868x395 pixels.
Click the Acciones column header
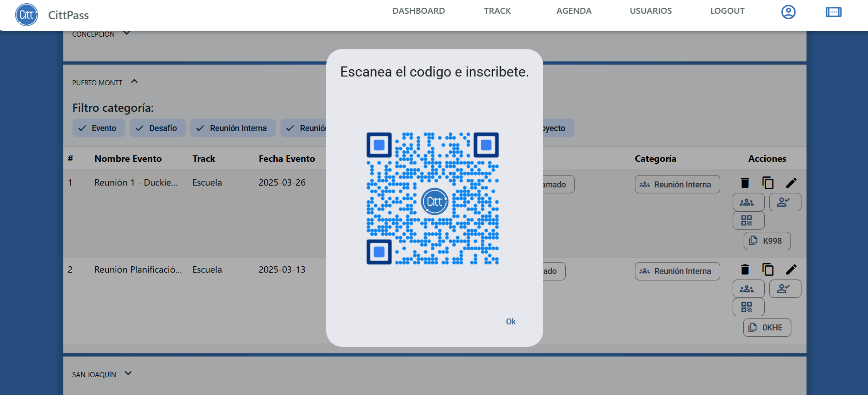tap(767, 159)
